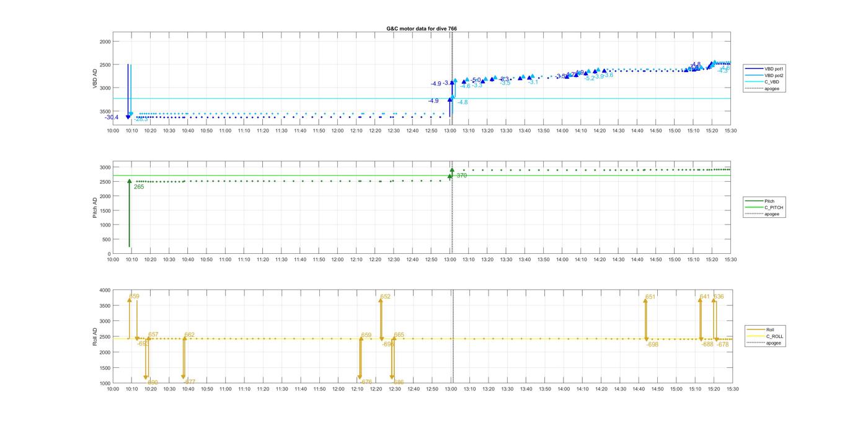This screenshot has width=868, height=430.
Task: Select 'C_PITCH' legend entry
Action: tap(773, 207)
